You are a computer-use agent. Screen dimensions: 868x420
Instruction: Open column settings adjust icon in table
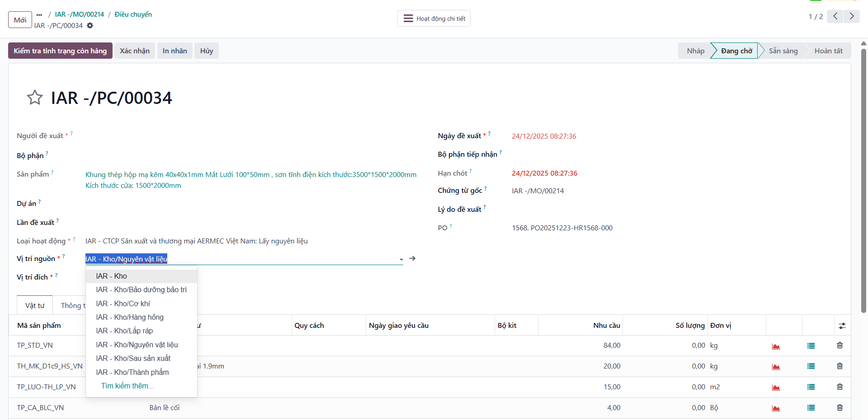(x=842, y=326)
